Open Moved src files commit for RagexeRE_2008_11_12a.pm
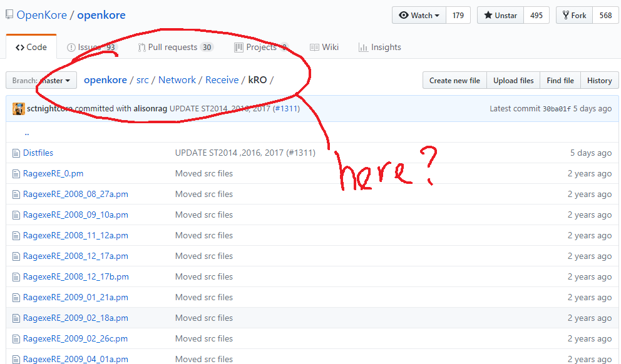Image resolution: width=621 pixels, height=364 pixels. coord(204,235)
